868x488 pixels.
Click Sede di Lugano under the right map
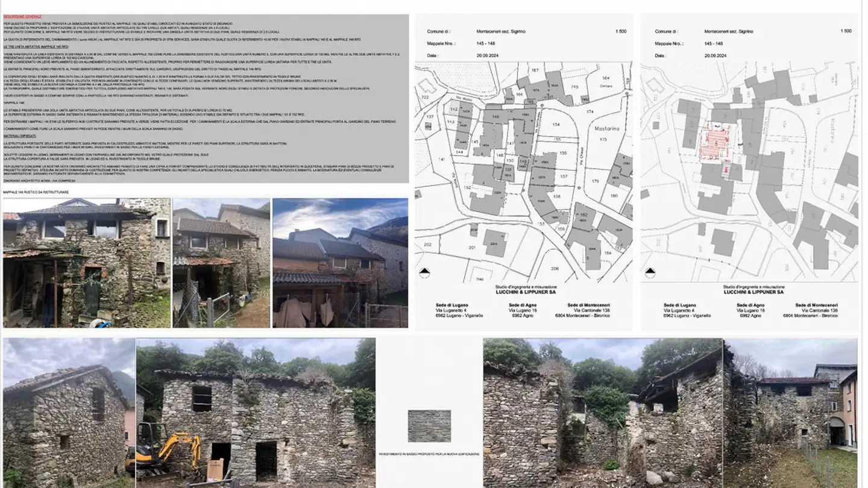(x=679, y=305)
